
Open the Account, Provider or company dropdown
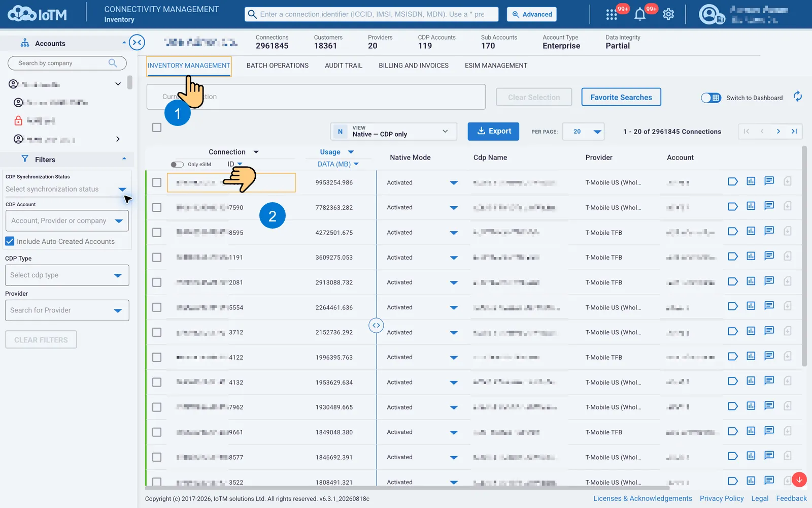[x=67, y=221]
